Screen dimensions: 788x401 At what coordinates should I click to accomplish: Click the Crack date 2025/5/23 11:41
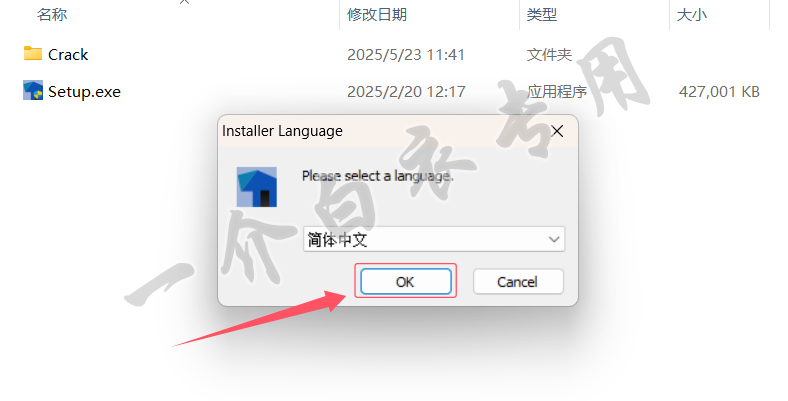coord(406,54)
